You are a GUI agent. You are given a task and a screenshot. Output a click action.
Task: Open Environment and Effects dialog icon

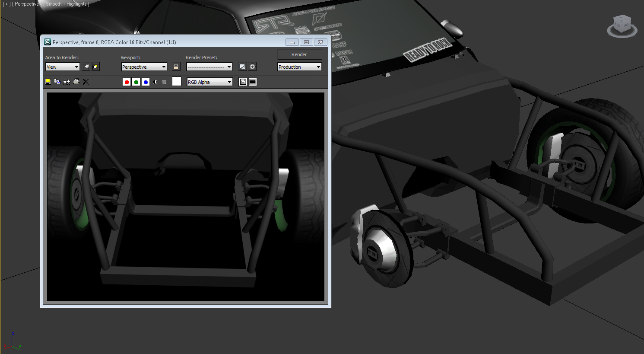pos(253,67)
